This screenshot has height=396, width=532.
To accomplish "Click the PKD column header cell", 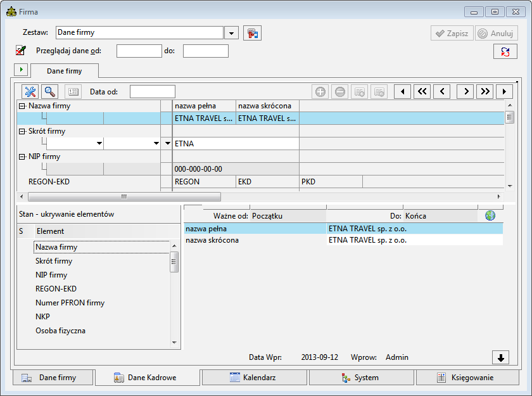I will 331,182.
